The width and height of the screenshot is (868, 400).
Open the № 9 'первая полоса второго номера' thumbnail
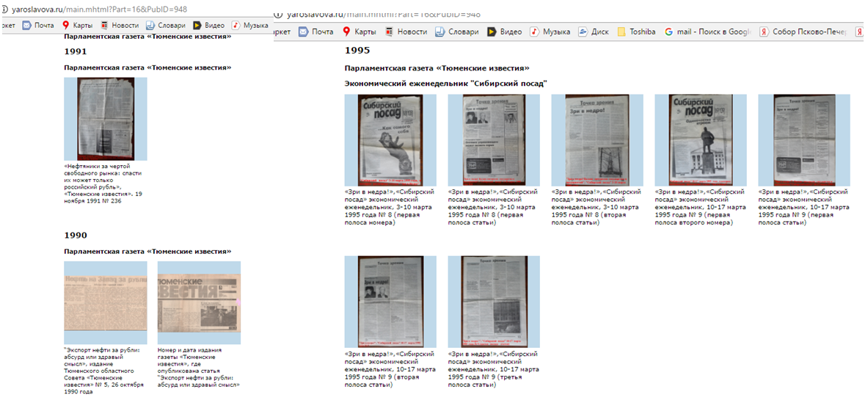(701, 140)
